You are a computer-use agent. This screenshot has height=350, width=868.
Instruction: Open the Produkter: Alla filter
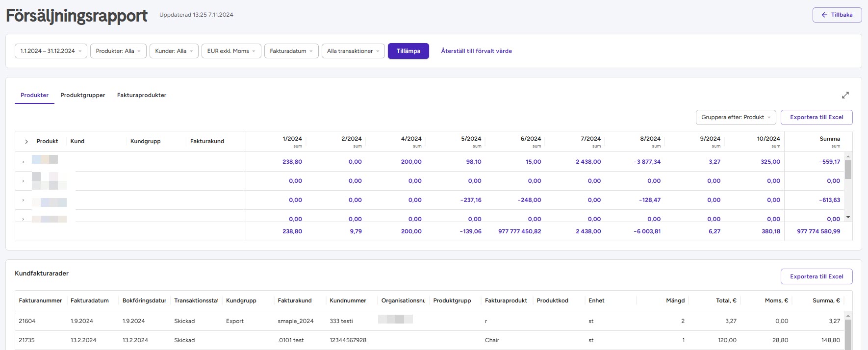(x=118, y=51)
